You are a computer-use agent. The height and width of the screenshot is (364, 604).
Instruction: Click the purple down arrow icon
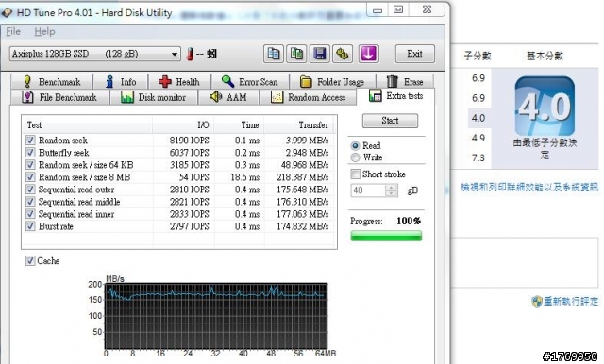pos(369,54)
